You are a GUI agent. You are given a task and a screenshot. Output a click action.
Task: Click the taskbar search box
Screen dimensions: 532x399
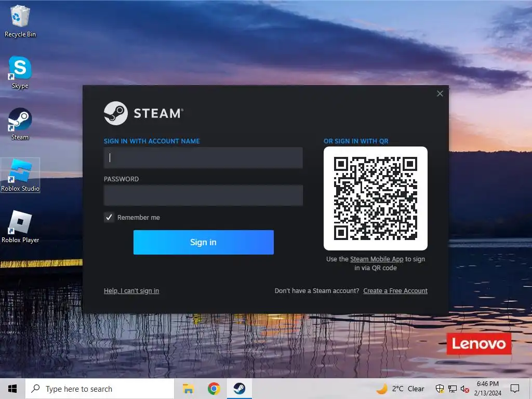tap(100, 389)
